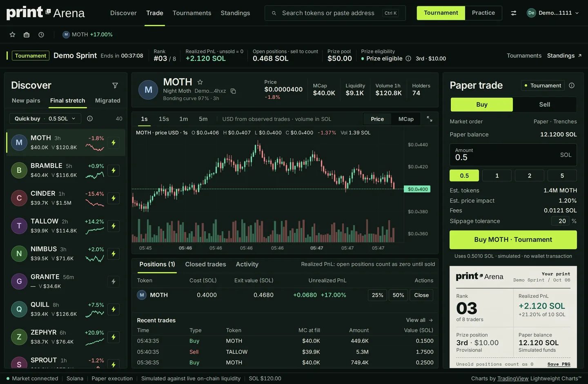Open the settings sliders icon near the account

514,13
